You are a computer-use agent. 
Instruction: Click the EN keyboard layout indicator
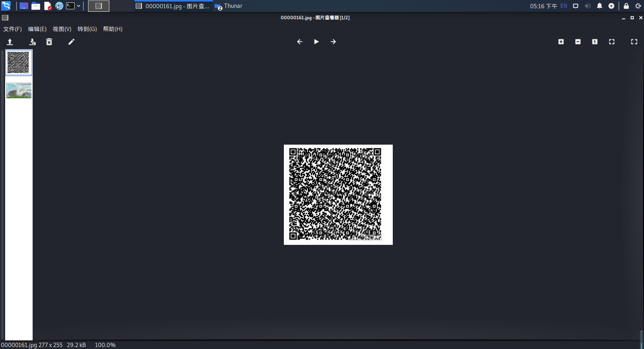564,6
